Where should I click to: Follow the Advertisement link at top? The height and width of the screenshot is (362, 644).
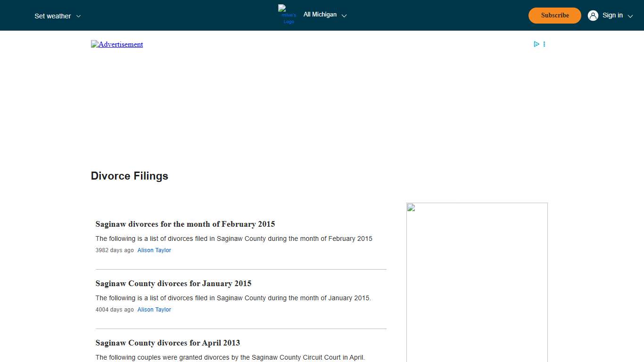pyautogui.click(x=117, y=44)
